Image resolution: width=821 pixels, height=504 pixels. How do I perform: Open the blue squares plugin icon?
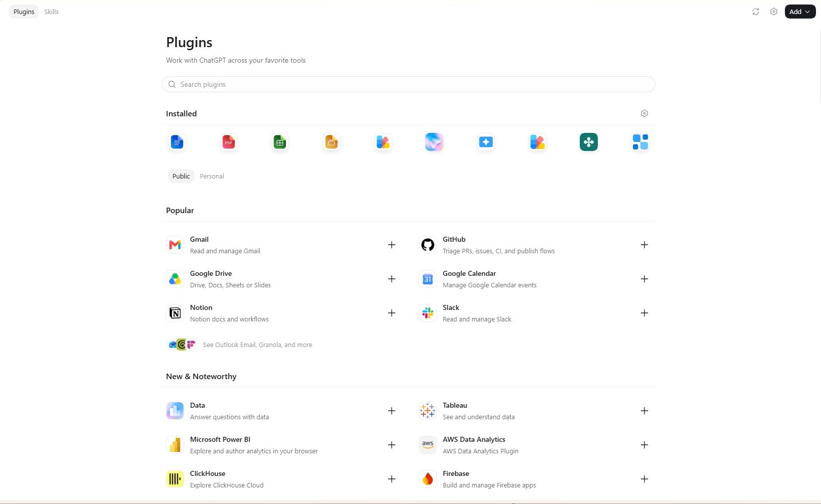coord(640,142)
